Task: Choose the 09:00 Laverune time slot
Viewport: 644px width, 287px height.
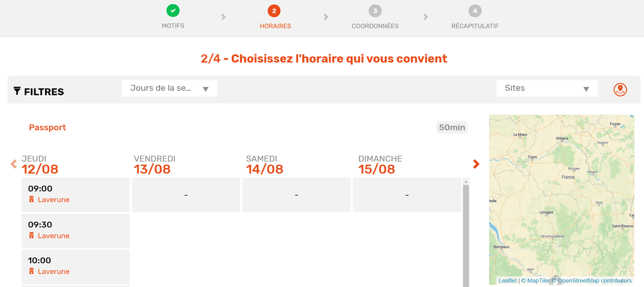Action: pyautogui.click(x=76, y=195)
